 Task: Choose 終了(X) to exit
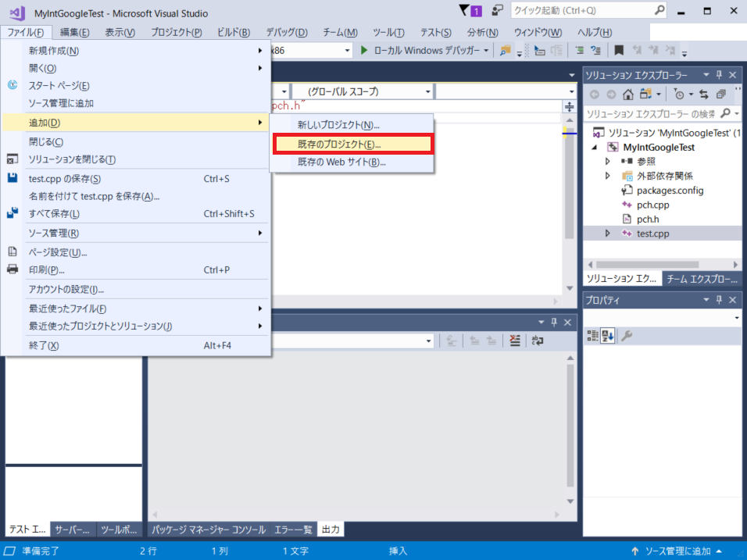click(x=135, y=345)
